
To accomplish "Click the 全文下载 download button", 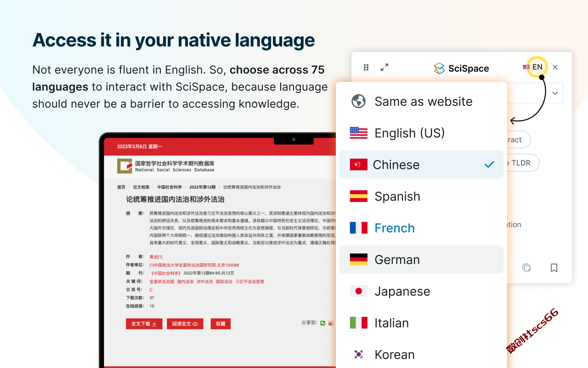I will [x=144, y=324].
